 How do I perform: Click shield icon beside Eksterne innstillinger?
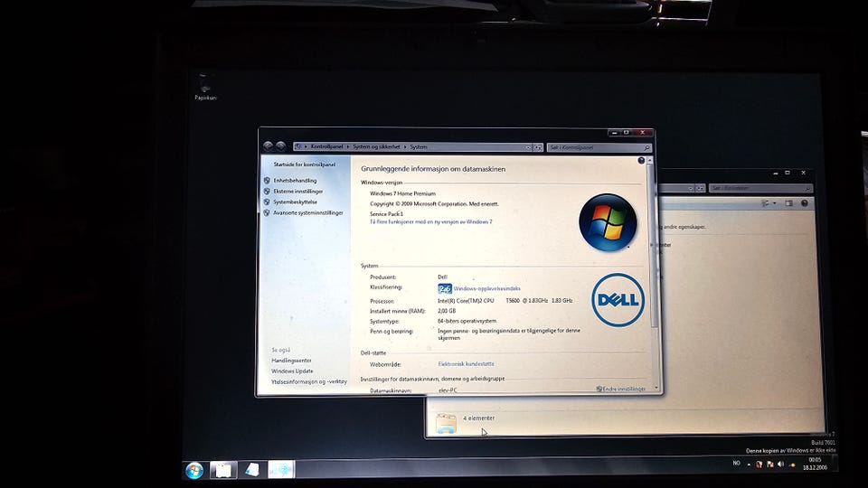pyautogui.click(x=267, y=192)
